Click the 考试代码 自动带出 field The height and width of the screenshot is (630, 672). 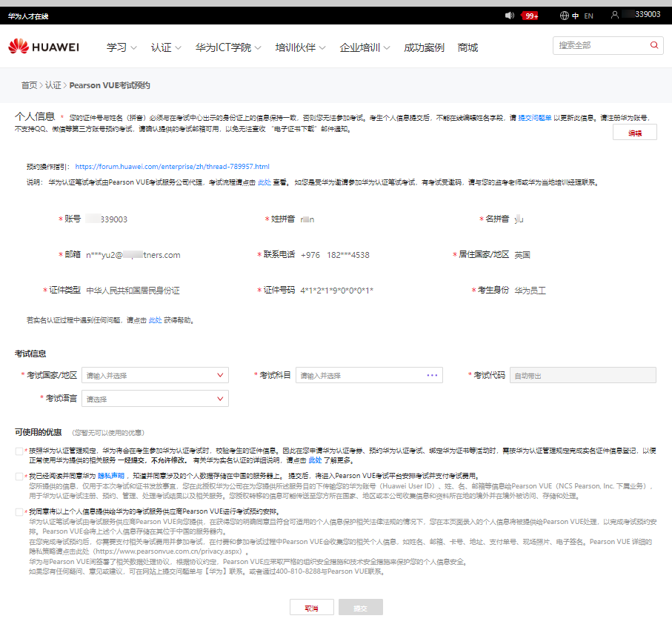pyautogui.click(x=583, y=375)
